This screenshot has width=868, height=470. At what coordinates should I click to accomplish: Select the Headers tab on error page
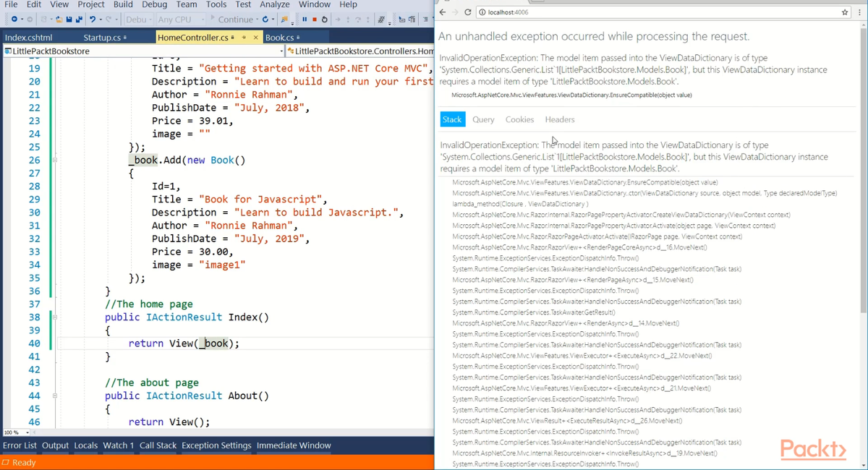560,119
